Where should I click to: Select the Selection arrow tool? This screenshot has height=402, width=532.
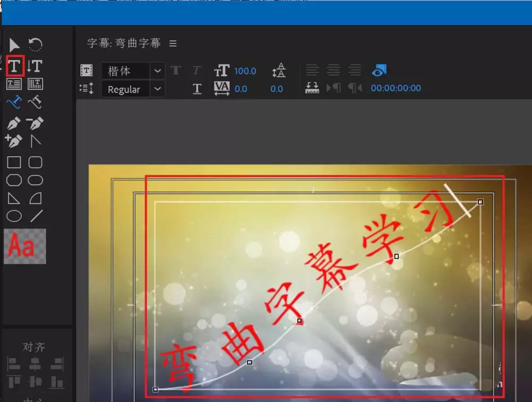click(x=14, y=45)
